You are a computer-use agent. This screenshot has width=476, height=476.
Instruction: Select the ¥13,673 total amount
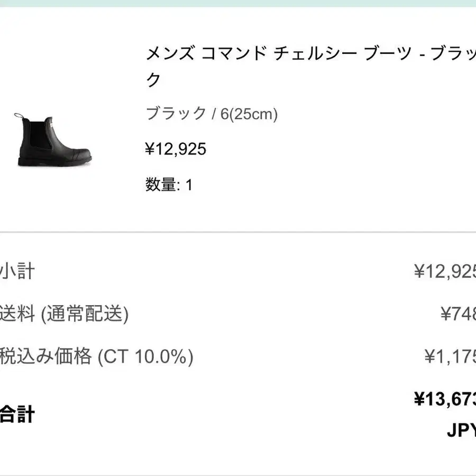point(444,399)
